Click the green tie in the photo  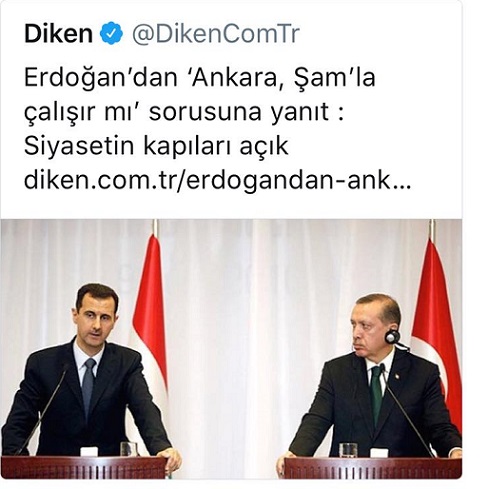[x=376, y=394]
